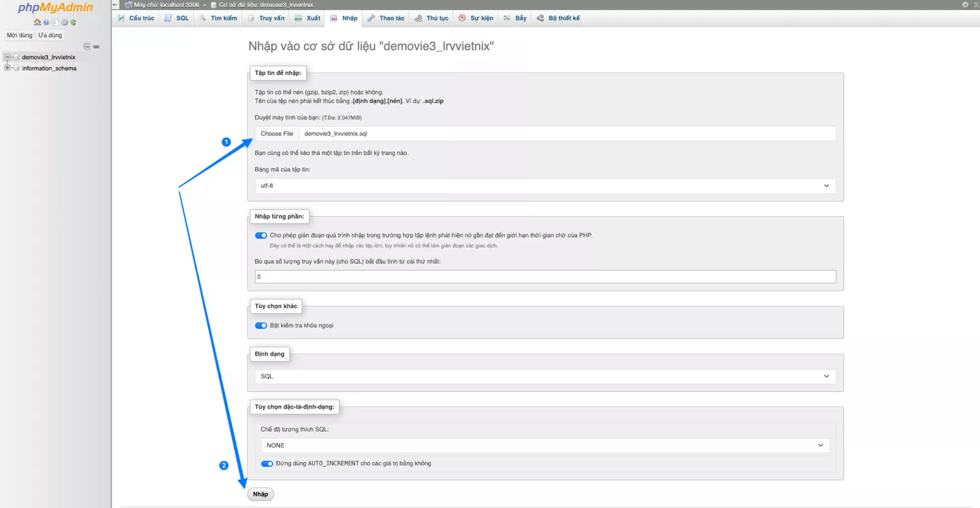Image resolution: width=980 pixels, height=508 pixels.
Task: Click the Choose File button
Action: (x=277, y=134)
